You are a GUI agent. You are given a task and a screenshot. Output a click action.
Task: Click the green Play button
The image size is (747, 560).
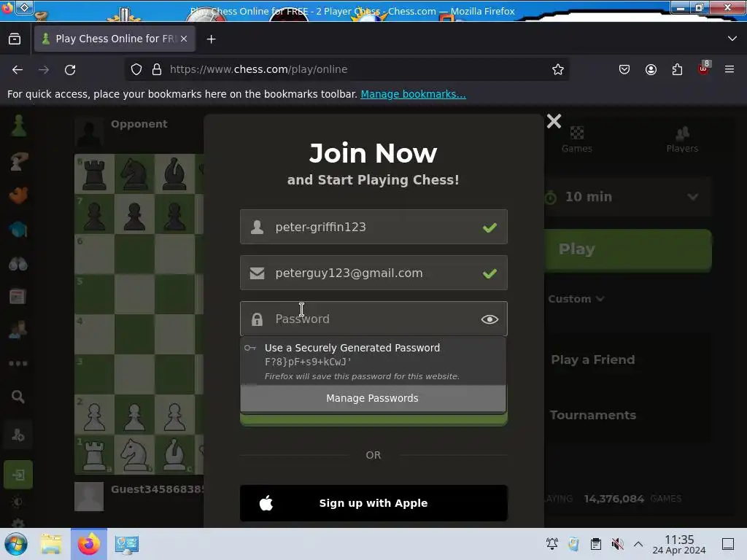[x=628, y=250]
